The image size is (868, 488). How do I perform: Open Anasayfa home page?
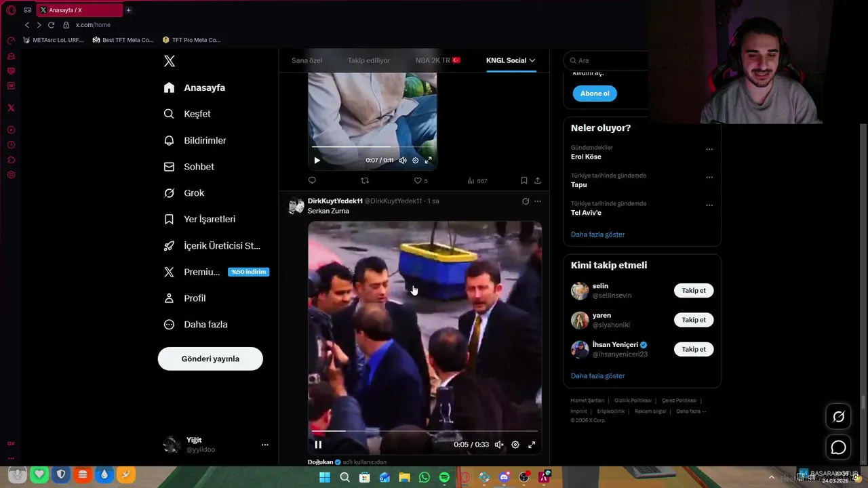pos(195,87)
